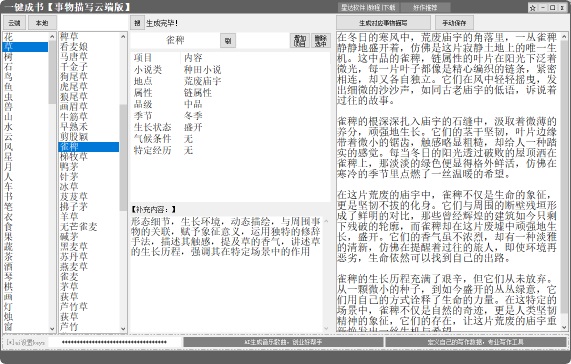The width and height of the screenshot is (571, 364).
Task: Open the 好作推荐 title bar link
Action: [x=425, y=7]
